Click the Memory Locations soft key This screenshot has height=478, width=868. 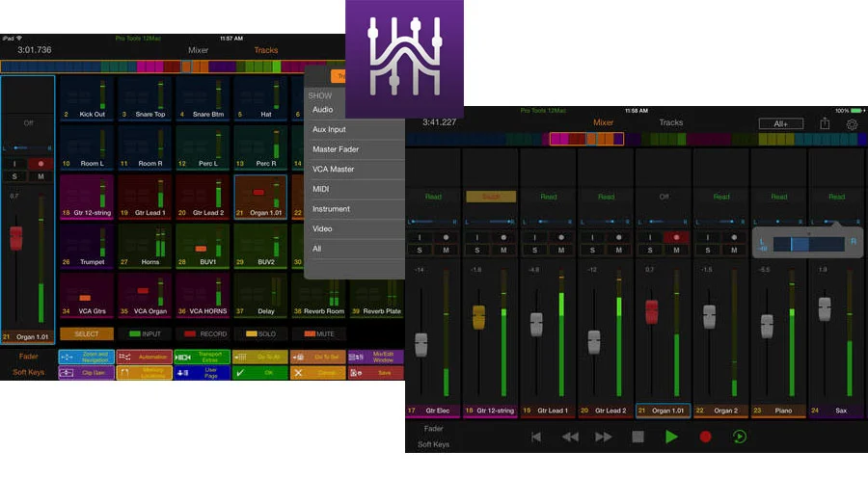coord(144,372)
